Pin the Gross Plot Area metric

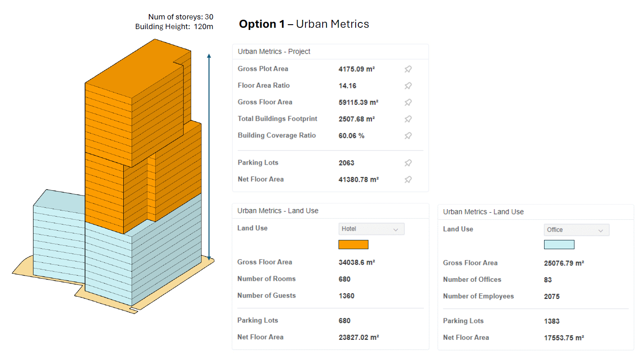(408, 69)
